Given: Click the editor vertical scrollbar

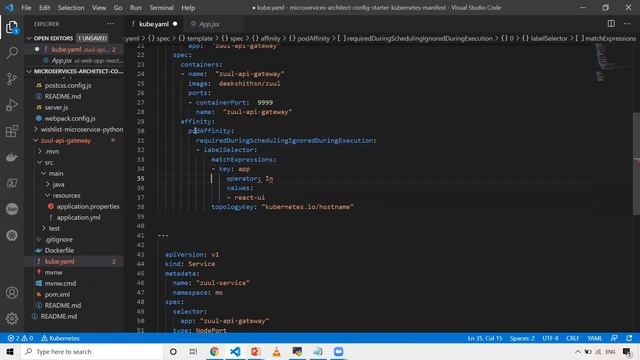Looking at the screenshot, I should [636, 163].
